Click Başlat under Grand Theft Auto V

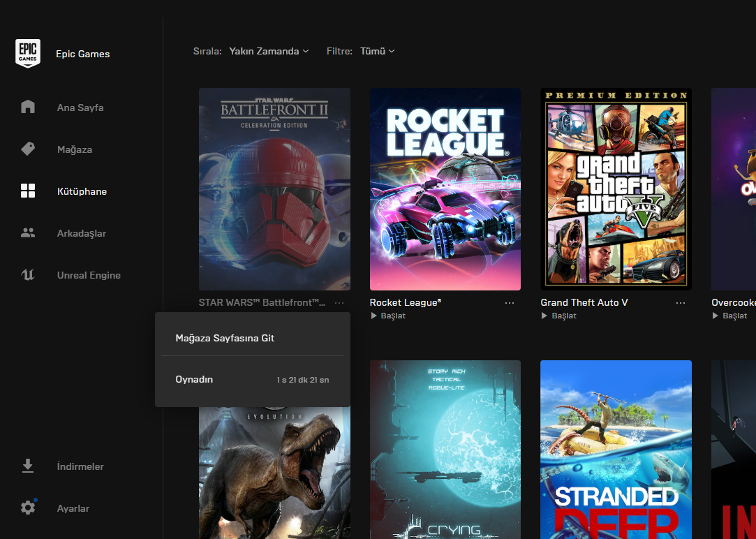tap(564, 316)
